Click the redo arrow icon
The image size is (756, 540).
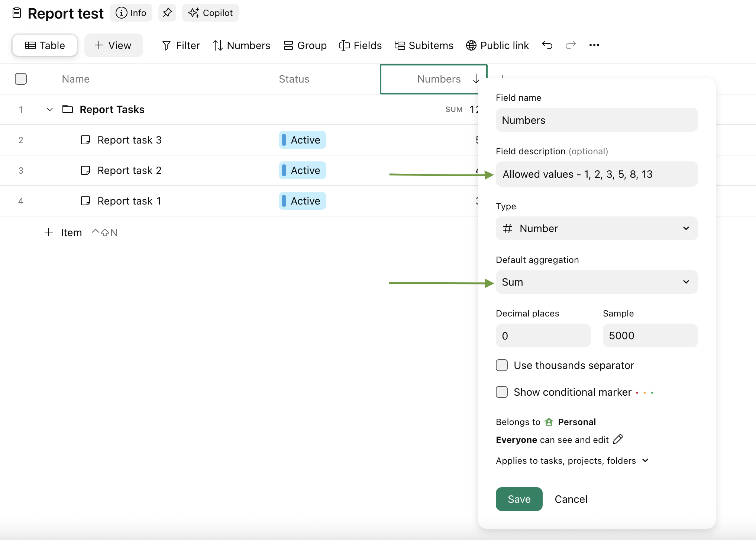click(x=571, y=45)
